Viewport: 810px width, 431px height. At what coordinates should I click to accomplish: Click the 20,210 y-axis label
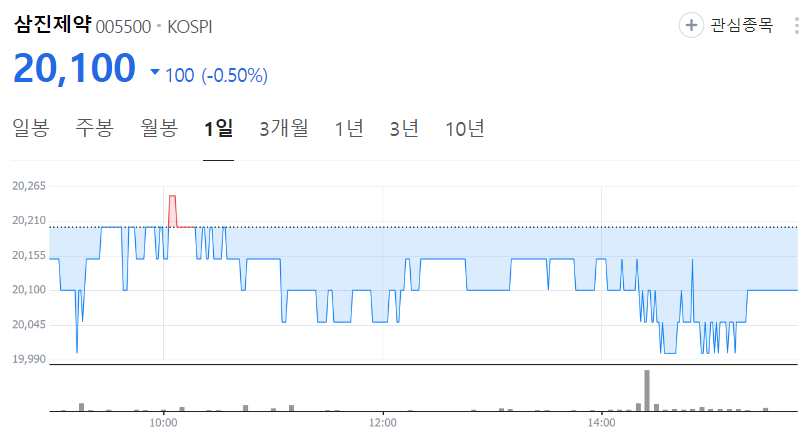click(x=29, y=221)
